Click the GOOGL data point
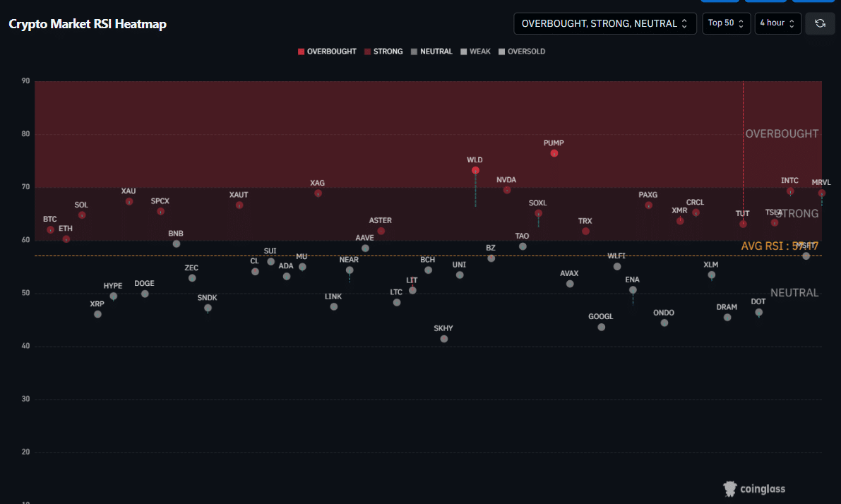The height and width of the screenshot is (504, 841). [x=601, y=327]
